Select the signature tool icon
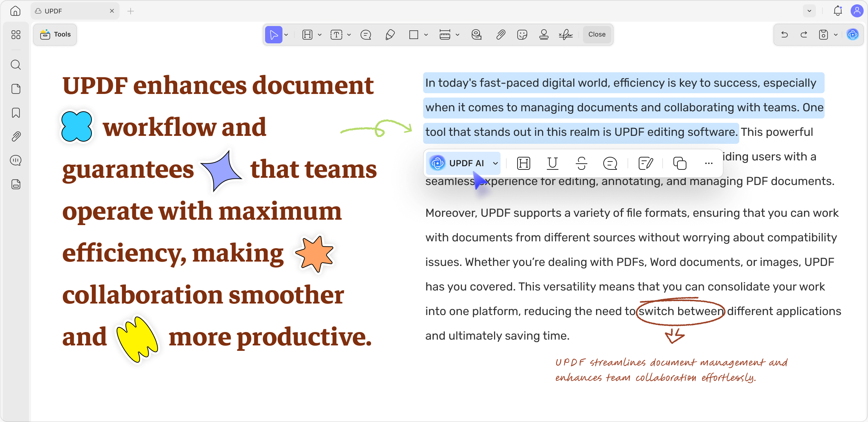This screenshot has height=422, width=868. click(566, 35)
